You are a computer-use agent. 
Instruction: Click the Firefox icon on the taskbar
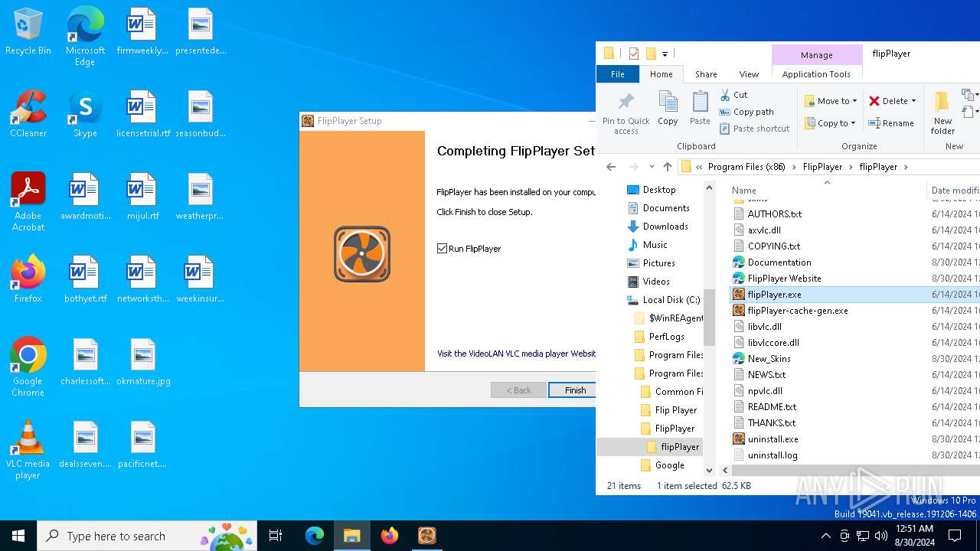[390, 536]
